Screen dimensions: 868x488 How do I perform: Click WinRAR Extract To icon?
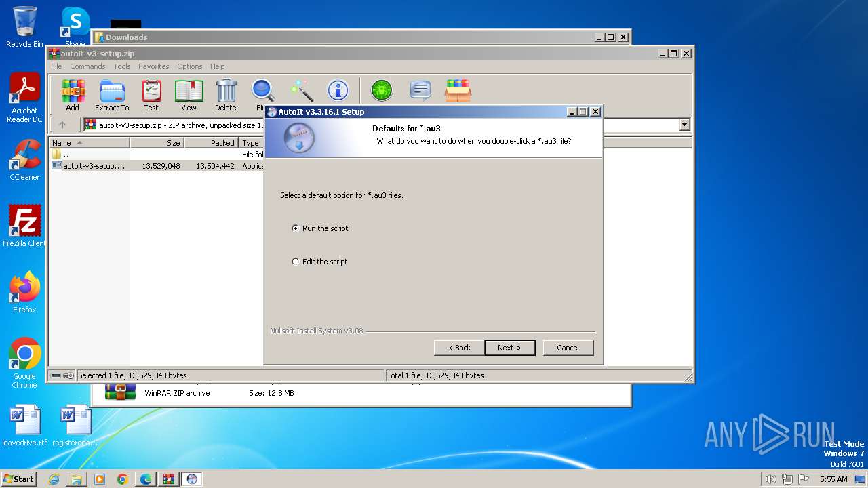[112, 95]
